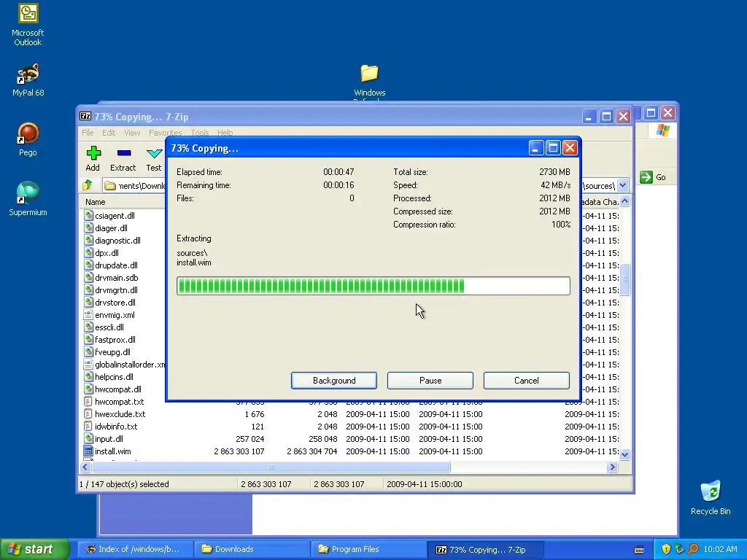Select the Windows folder desktop icon
The height and width of the screenshot is (560, 747).
coord(369,73)
